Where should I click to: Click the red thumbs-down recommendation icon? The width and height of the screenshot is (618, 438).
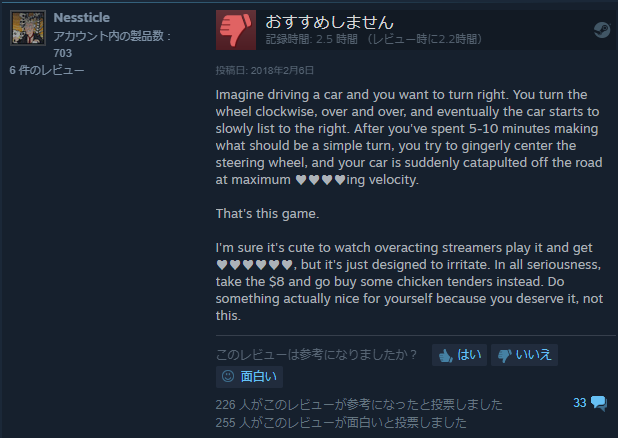(236, 30)
